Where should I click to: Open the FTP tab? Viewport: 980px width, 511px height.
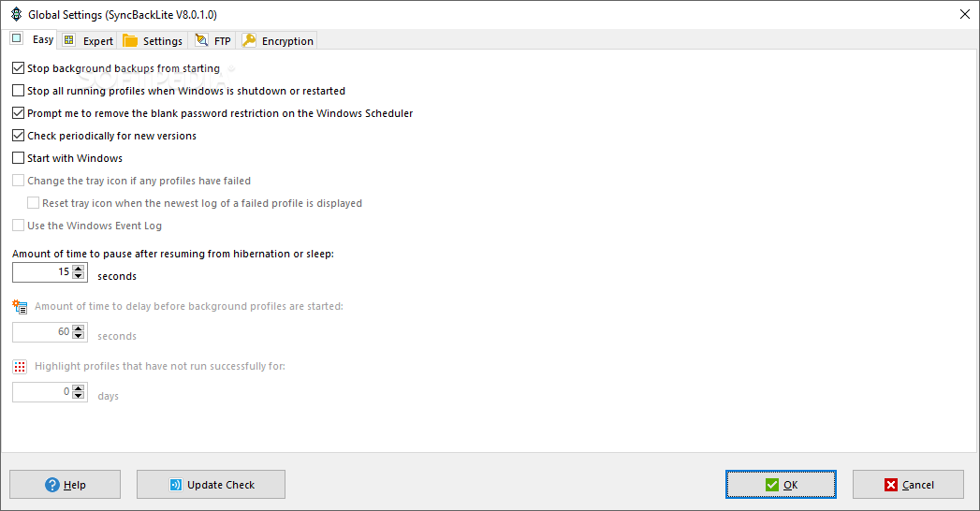(x=212, y=40)
